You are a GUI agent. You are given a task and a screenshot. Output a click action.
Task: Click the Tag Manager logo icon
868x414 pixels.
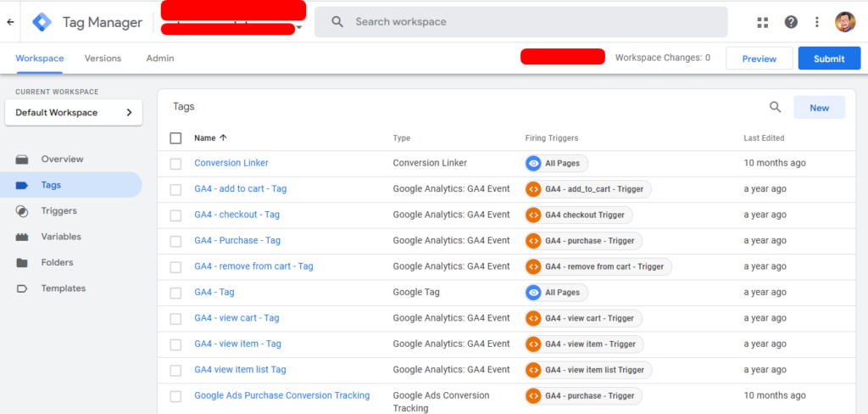tap(42, 22)
